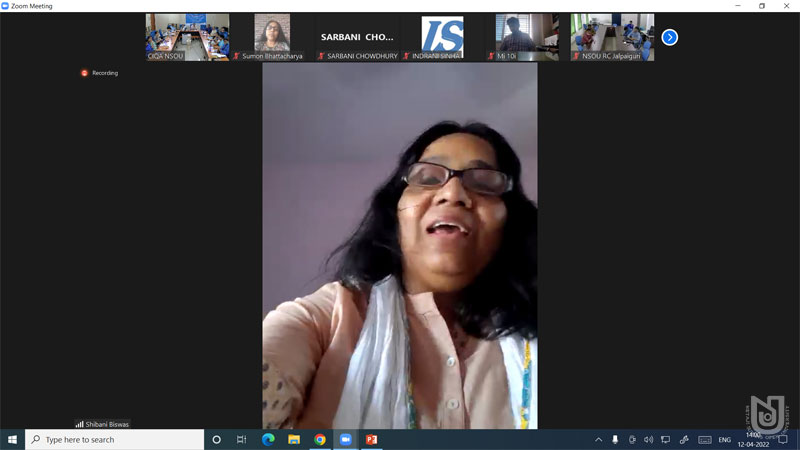Open Google Chrome from taskbar
The height and width of the screenshot is (450, 800).
(x=320, y=439)
